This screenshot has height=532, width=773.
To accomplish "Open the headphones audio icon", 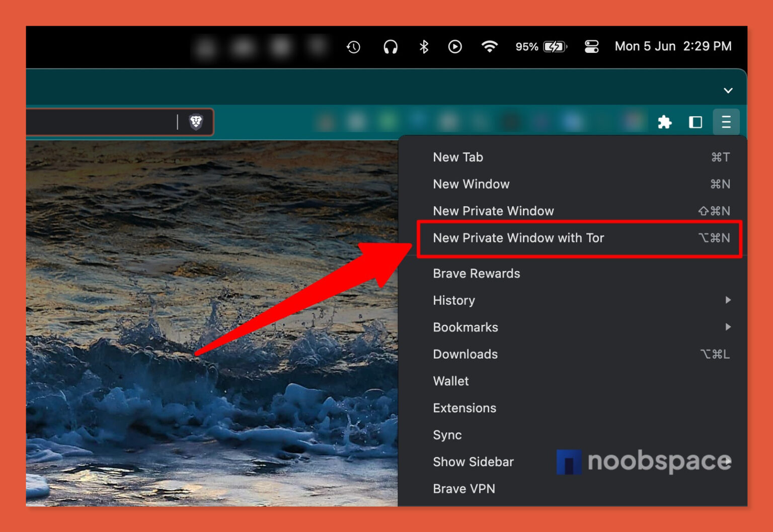I will click(390, 46).
